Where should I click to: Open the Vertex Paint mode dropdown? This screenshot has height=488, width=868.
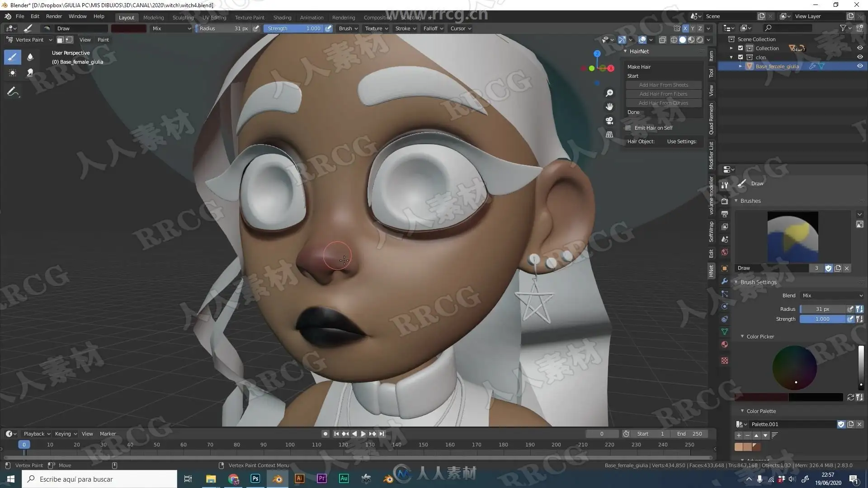(x=29, y=40)
